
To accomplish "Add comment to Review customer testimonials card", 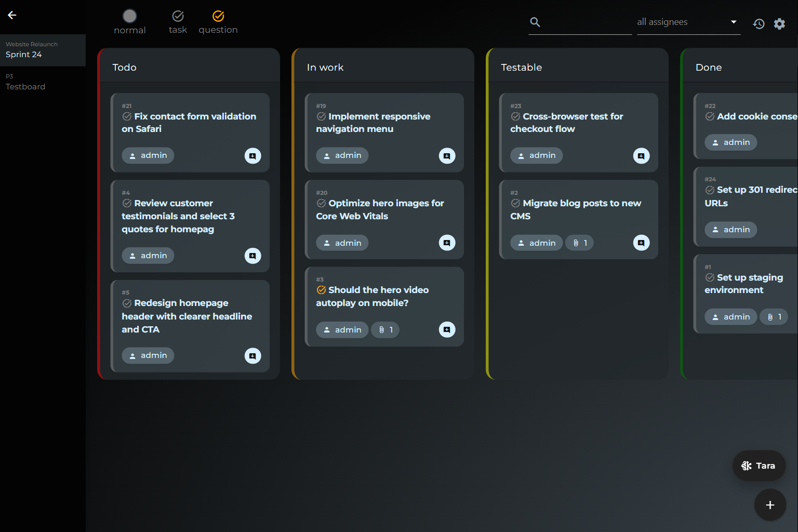I will pos(253,256).
